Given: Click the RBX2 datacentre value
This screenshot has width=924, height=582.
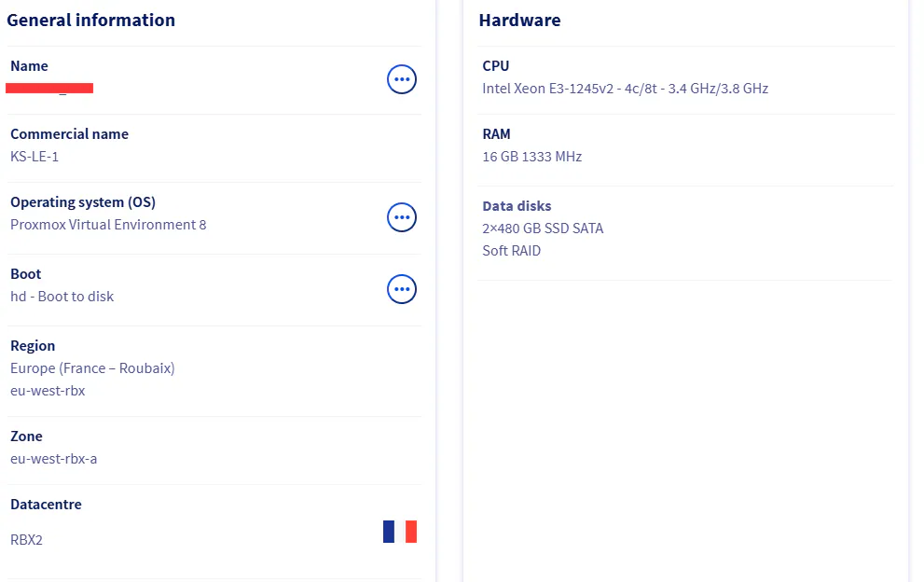Looking at the screenshot, I should pyautogui.click(x=26, y=539).
